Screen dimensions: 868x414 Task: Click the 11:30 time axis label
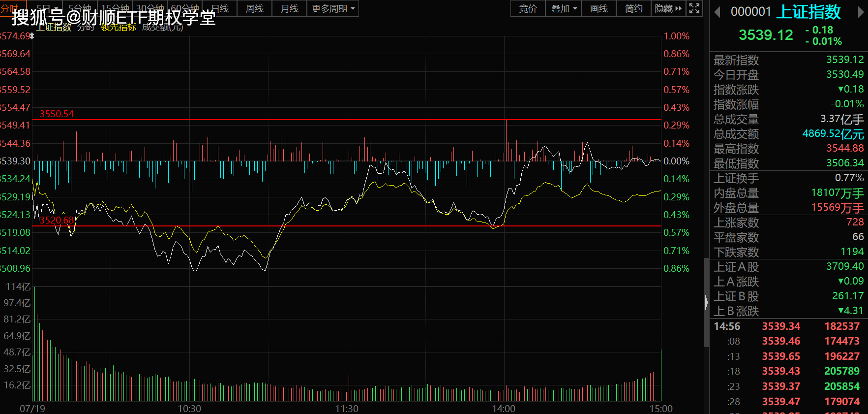[x=347, y=409]
